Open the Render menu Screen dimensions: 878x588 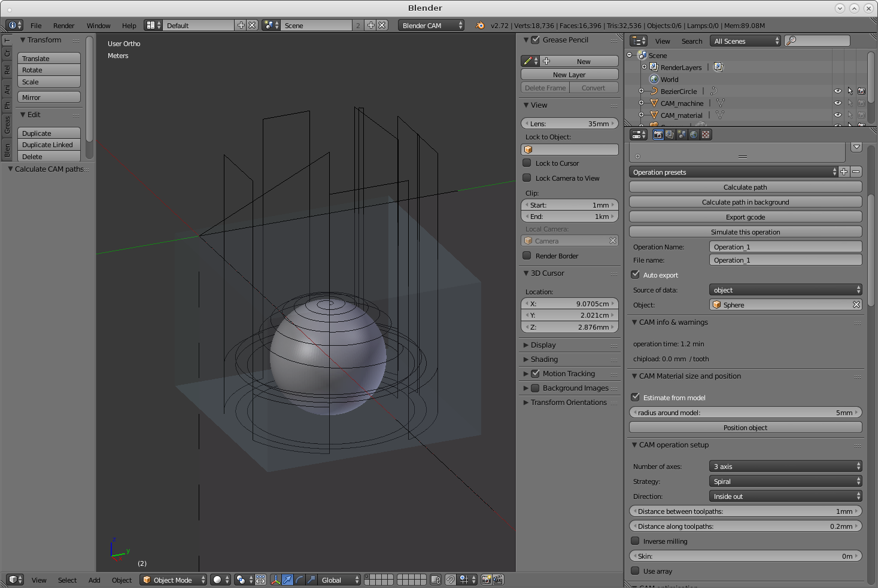click(63, 26)
